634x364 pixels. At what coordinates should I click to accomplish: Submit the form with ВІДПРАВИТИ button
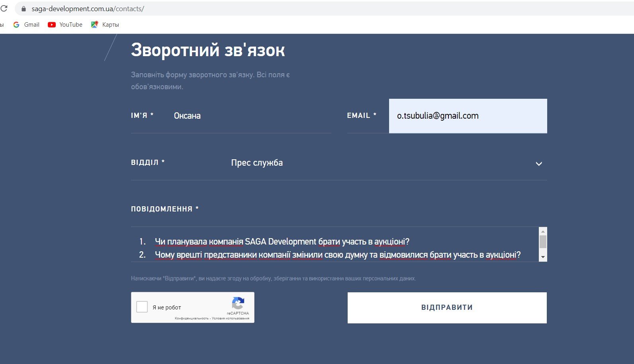[447, 308]
